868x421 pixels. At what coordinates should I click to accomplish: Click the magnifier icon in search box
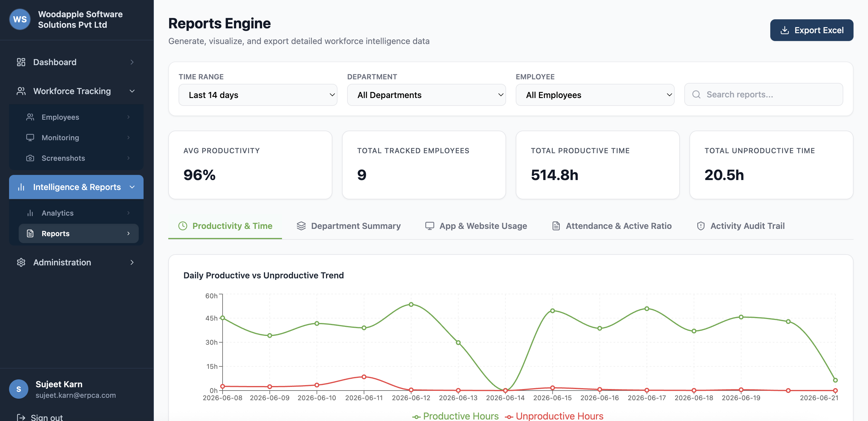696,94
